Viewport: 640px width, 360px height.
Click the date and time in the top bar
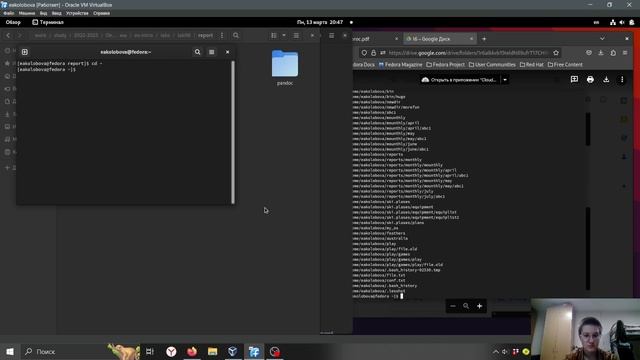pyautogui.click(x=320, y=22)
